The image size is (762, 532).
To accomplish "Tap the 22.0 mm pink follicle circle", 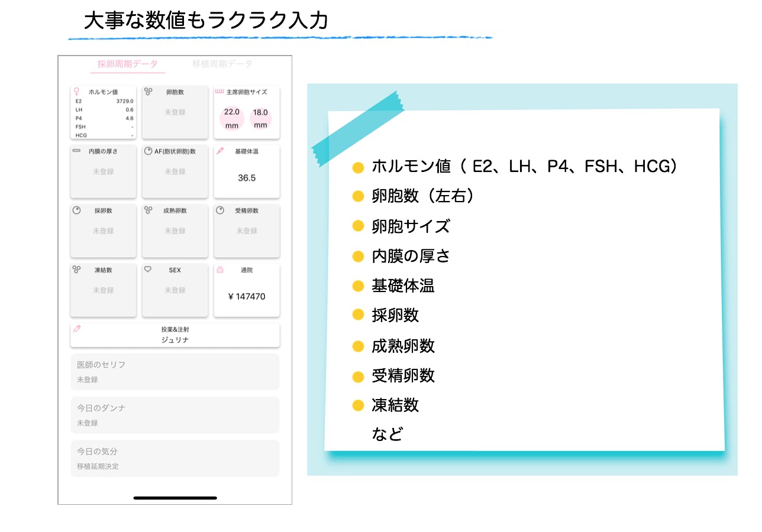I will tap(231, 118).
